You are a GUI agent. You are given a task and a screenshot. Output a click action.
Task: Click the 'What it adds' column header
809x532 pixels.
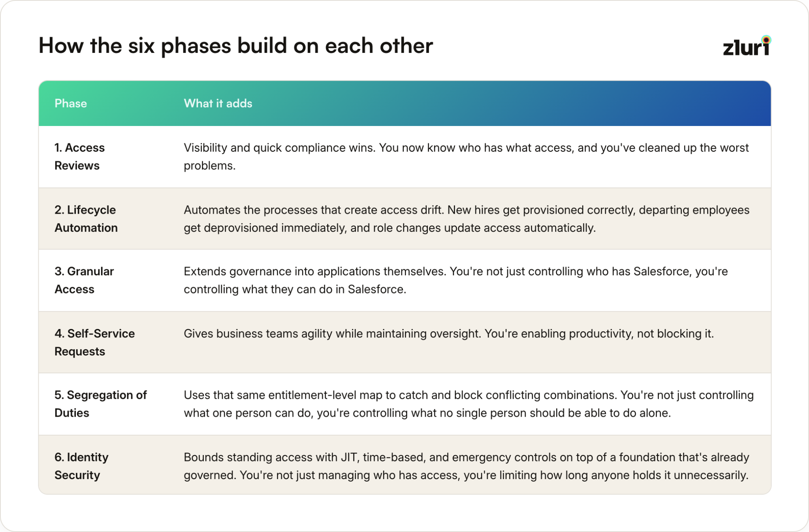coord(218,103)
